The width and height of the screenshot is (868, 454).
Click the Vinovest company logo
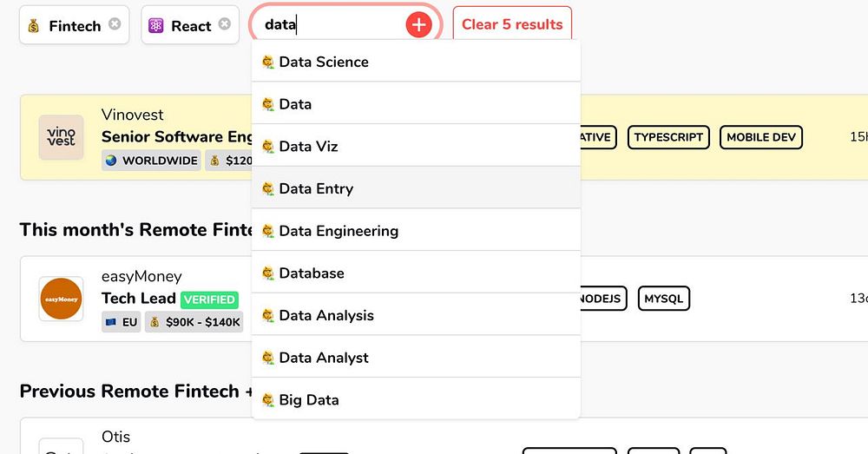click(x=61, y=137)
